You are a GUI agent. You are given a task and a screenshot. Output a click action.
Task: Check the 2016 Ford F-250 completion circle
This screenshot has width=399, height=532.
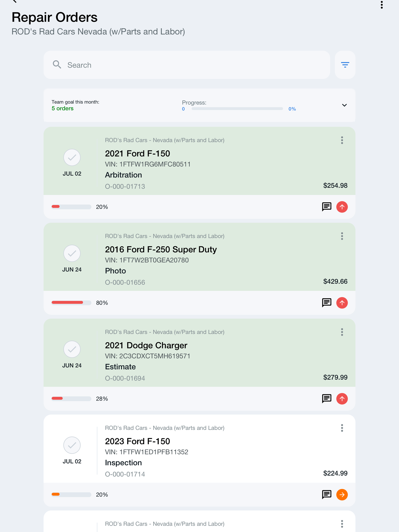coord(72,253)
